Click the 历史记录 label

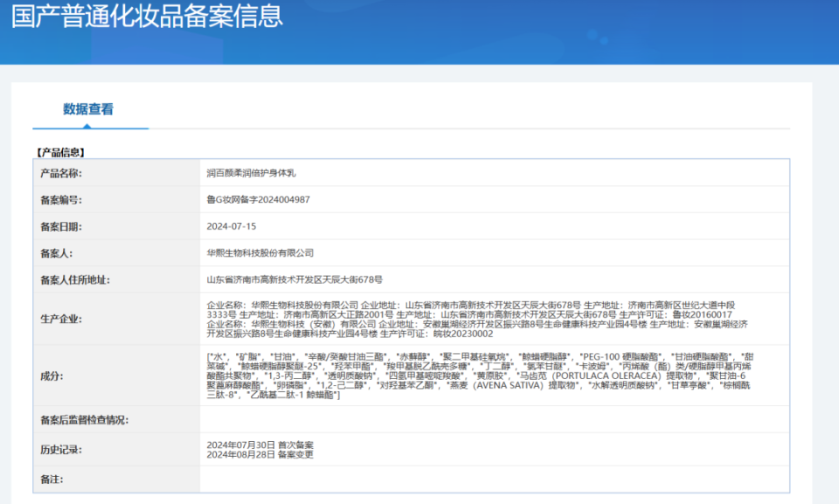point(61,450)
